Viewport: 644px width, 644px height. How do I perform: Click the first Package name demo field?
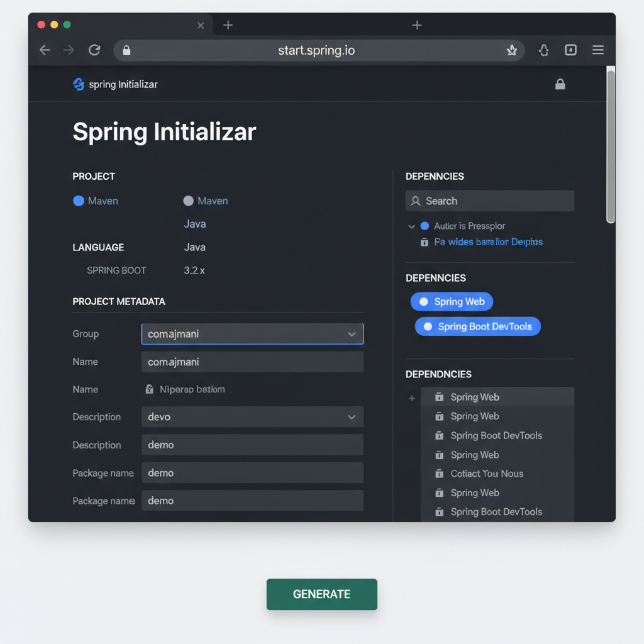click(252, 473)
